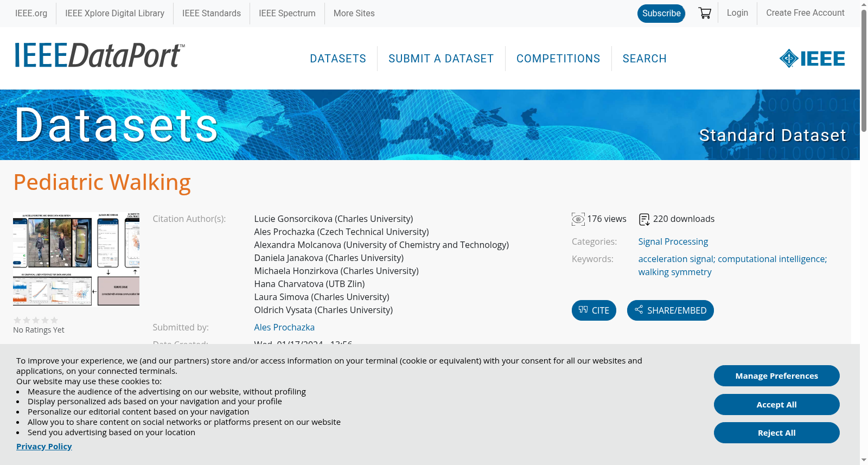Click the page vertical scrollbar
This screenshot has width=868, height=465.
click(864, 71)
